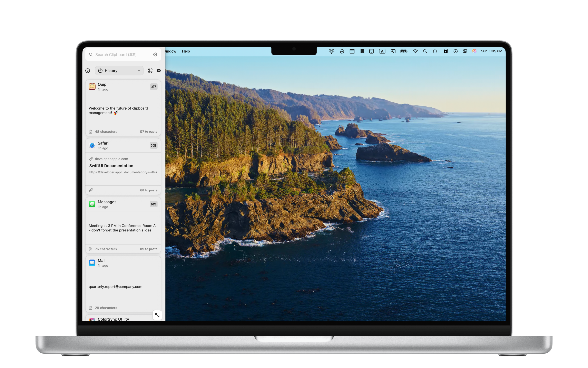This screenshot has height=368, width=588.
Task: Click the cat download menu bar icon
Action: (446, 51)
